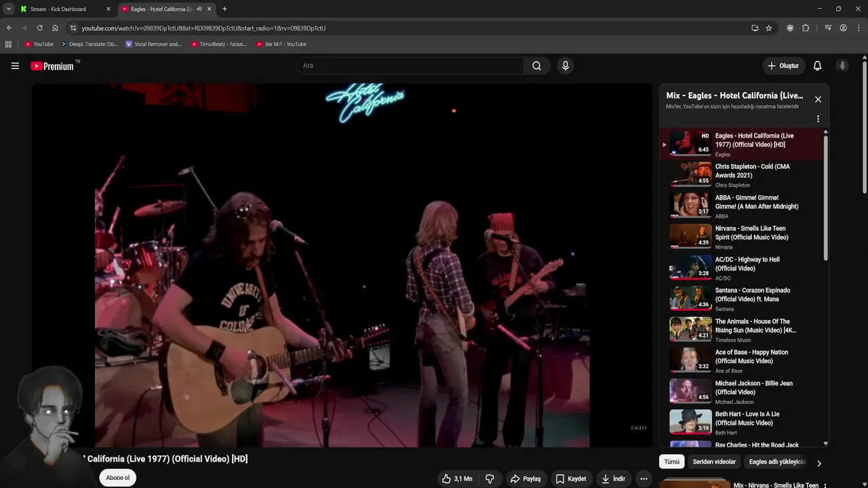The width and height of the screenshot is (868, 488).
Task: Play Michael Jackson - Billie Jean thumbnail
Action: coord(690,391)
